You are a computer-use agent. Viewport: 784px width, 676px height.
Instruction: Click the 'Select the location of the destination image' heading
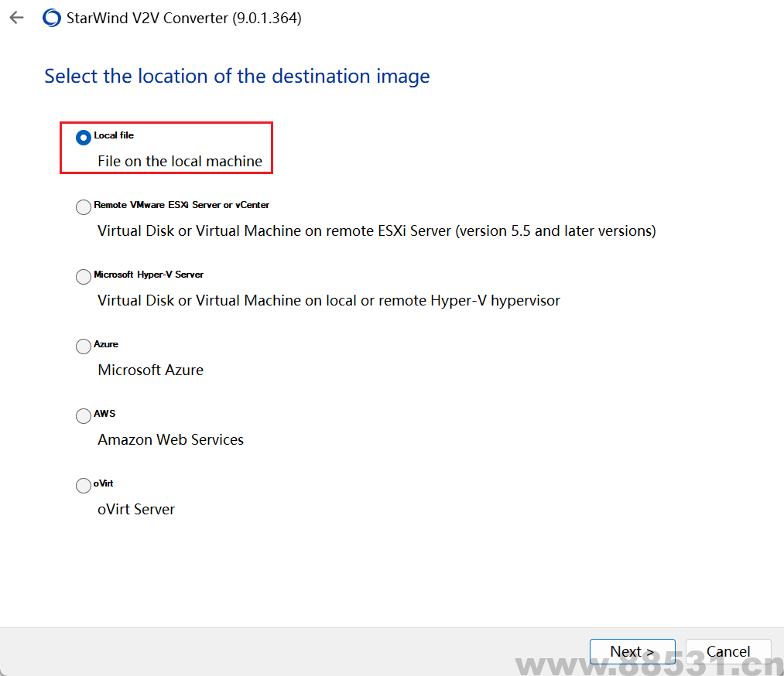pyautogui.click(x=237, y=77)
